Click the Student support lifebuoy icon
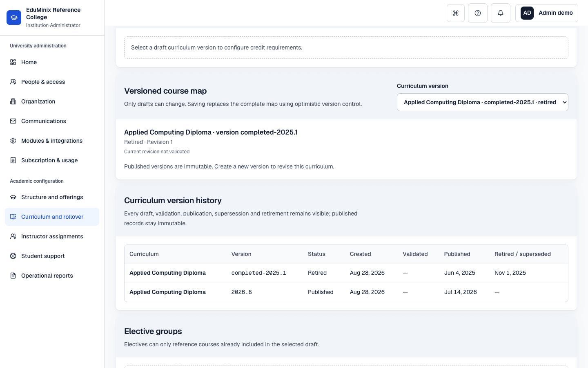Viewport: 588px width, 368px height. pyautogui.click(x=13, y=256)
